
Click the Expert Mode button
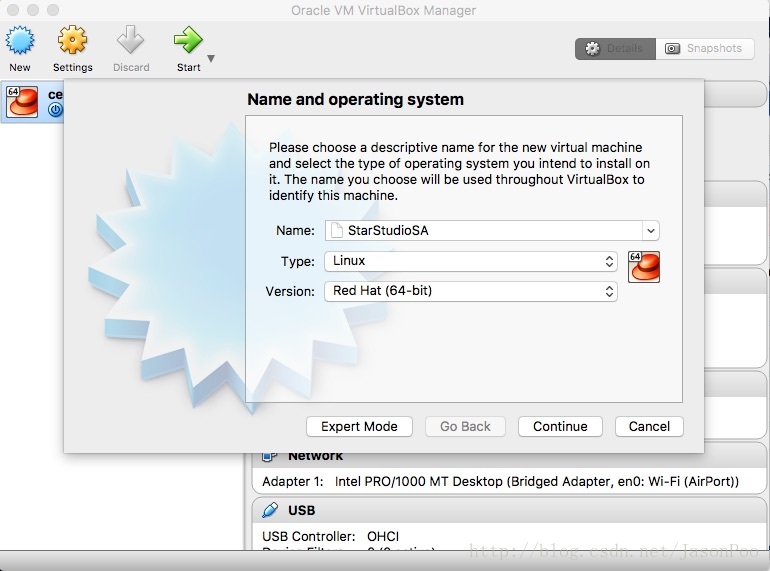359,426
